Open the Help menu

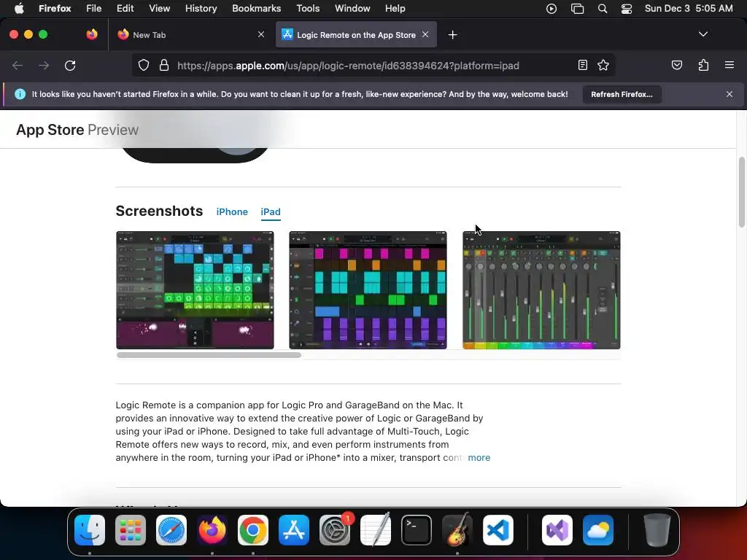[x=395, y=9]
